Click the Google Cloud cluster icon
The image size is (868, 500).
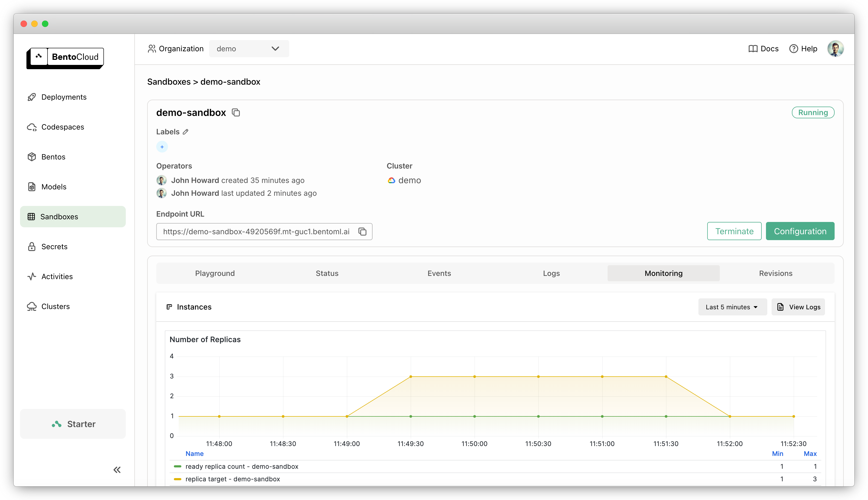(392, 180)
